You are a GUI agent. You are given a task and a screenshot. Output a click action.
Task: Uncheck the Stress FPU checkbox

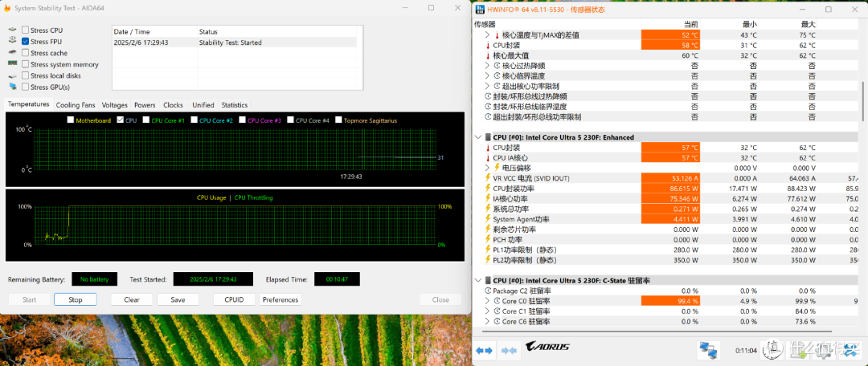[26, 42]
